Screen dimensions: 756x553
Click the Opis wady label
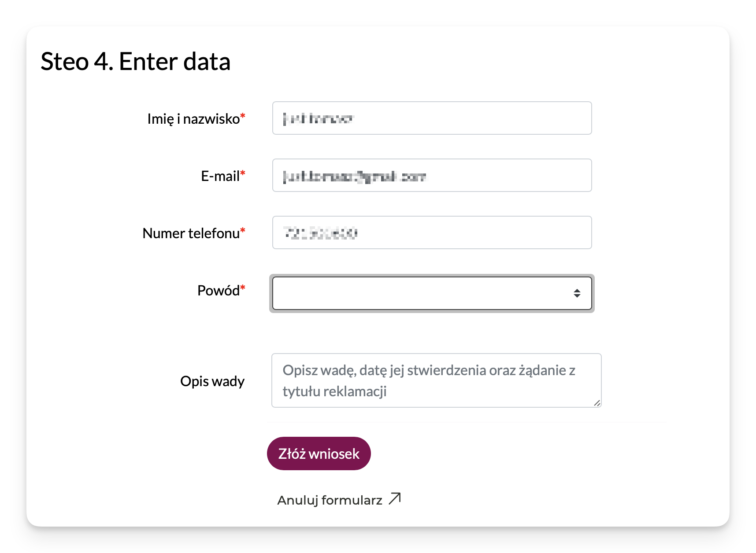(x=212, y=381)
